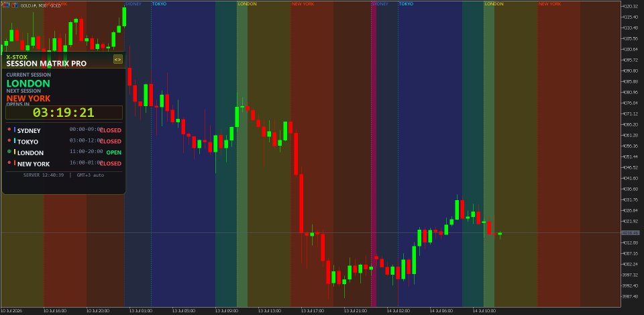Click the 13 Jul 09:00 time axis label
This screenshot has width=644, height=315.
click(x=226, y=310)
